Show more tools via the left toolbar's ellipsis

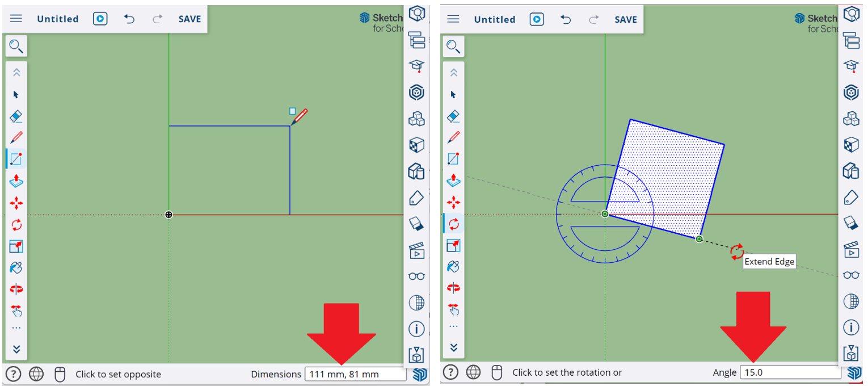click(x=16, y=328)
